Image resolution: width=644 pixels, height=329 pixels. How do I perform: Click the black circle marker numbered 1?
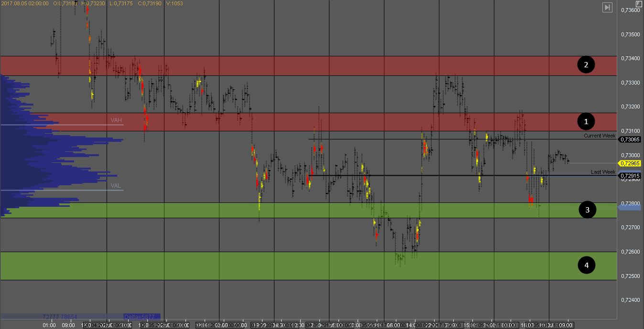[x=586, y=122]
